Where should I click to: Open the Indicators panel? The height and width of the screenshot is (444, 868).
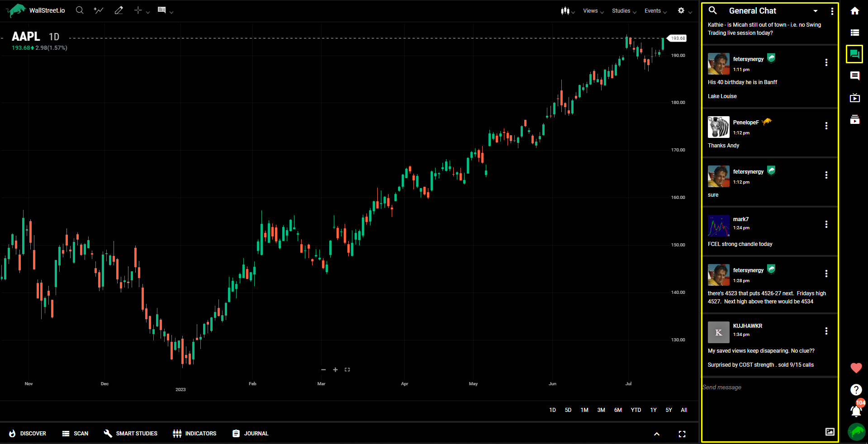(x=194, y=434)
